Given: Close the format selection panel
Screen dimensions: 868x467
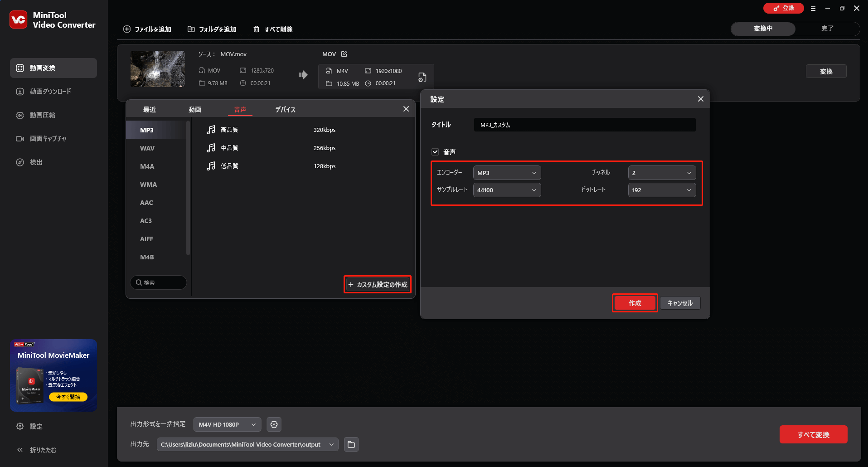Looking at the screenshot, I should (x=406, y=109).
